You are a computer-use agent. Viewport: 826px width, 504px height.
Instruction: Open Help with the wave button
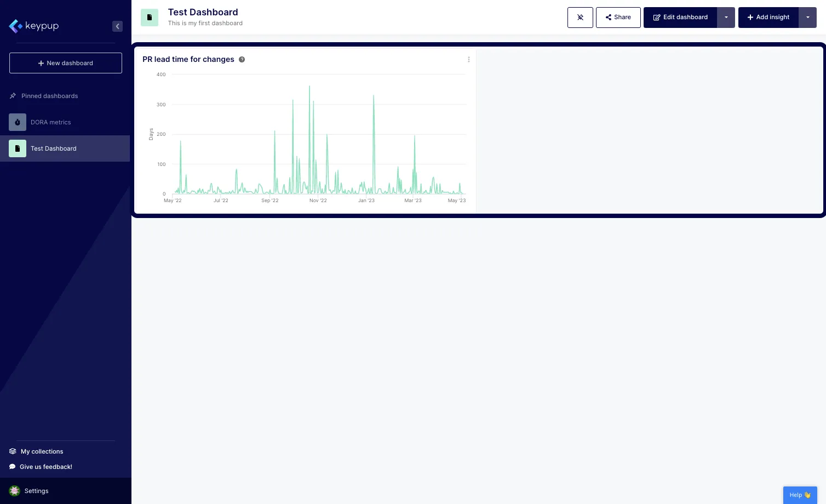click(x=800, y=495)
